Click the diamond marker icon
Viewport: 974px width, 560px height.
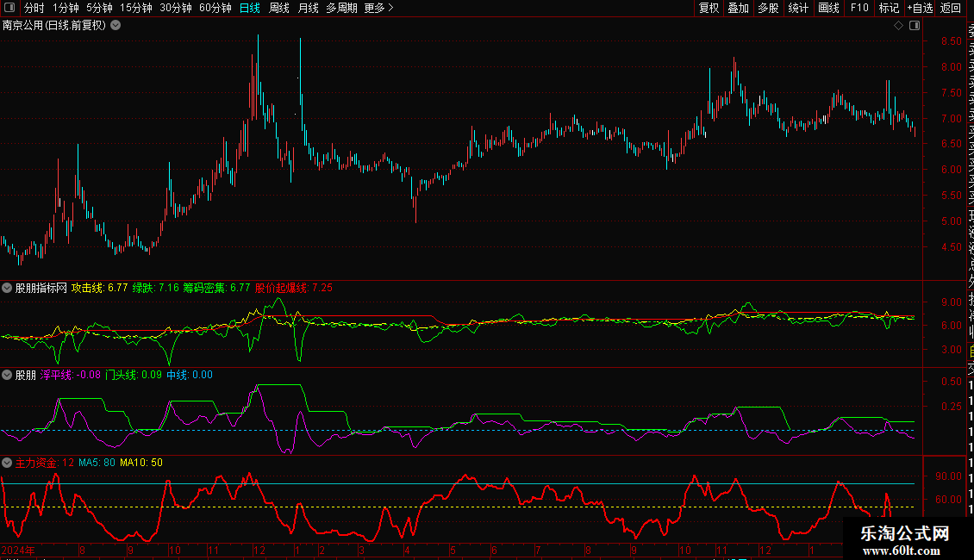(x=898, y=26)
